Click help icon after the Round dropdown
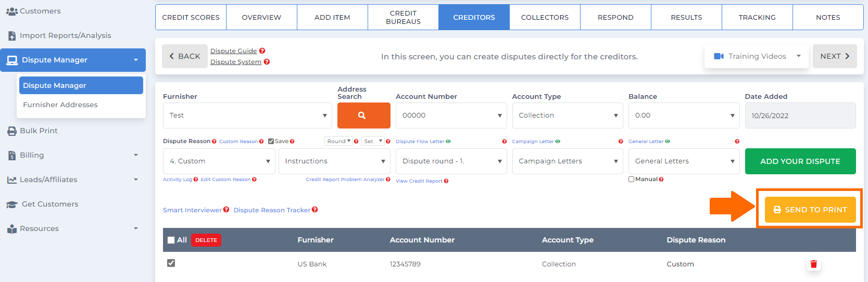 tap(356, 142)
